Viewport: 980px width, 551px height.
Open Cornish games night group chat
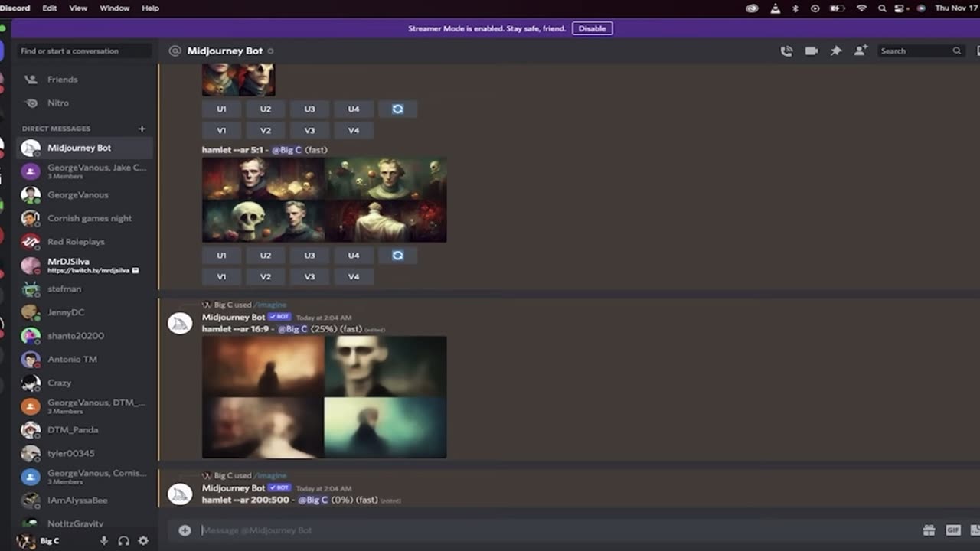(84, 218)
